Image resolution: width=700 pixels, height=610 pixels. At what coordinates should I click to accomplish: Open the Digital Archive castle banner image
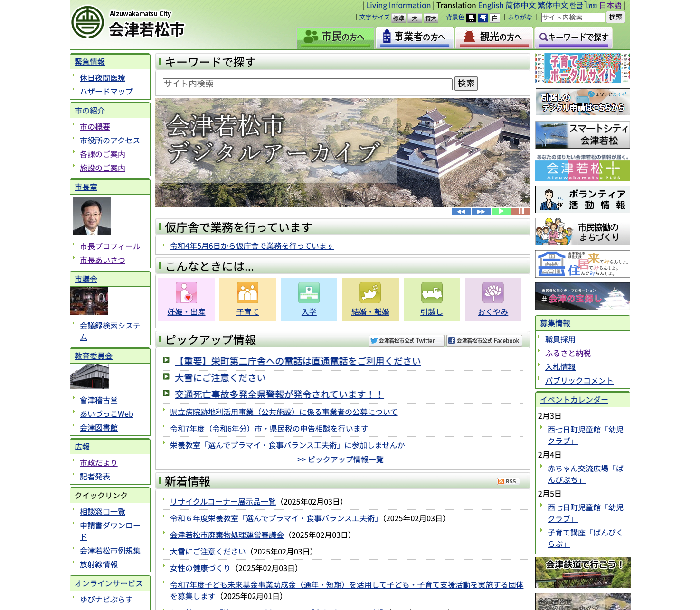343,153
